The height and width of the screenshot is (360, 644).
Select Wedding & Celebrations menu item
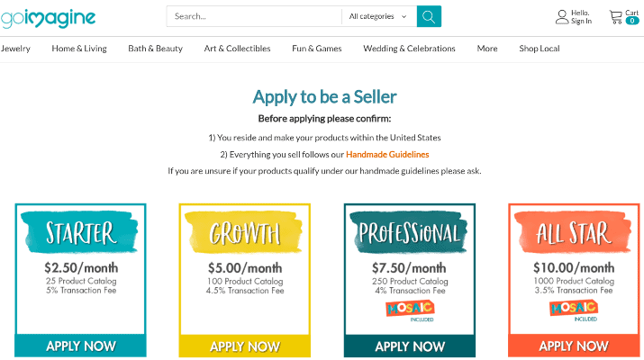tap(409, 49)
